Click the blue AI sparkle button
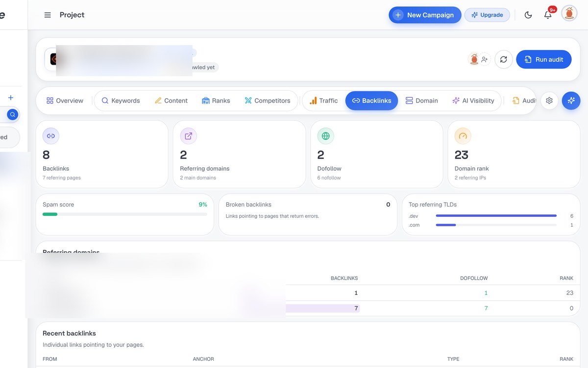Image resolution: width=588 pixels, height=368 pixels. (571, 101)
